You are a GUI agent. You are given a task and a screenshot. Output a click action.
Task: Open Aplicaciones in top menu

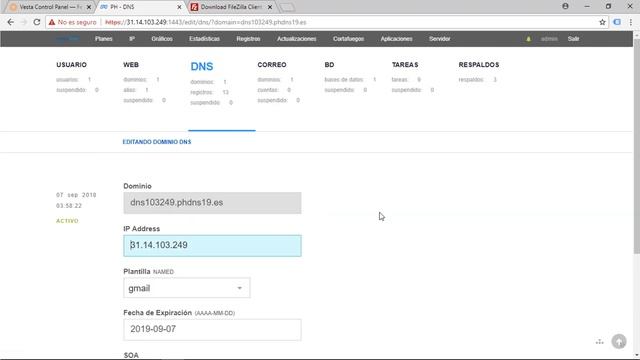[396, 39]
